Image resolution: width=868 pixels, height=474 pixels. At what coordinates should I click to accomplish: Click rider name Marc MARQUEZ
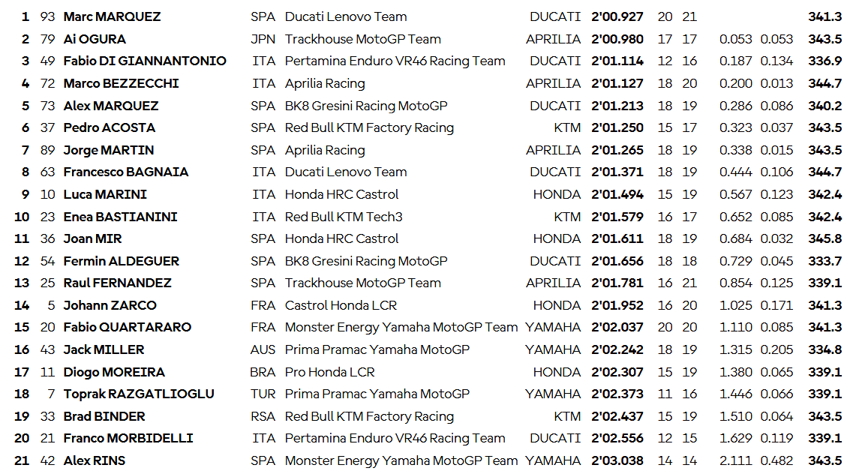(x=112, y=16)
